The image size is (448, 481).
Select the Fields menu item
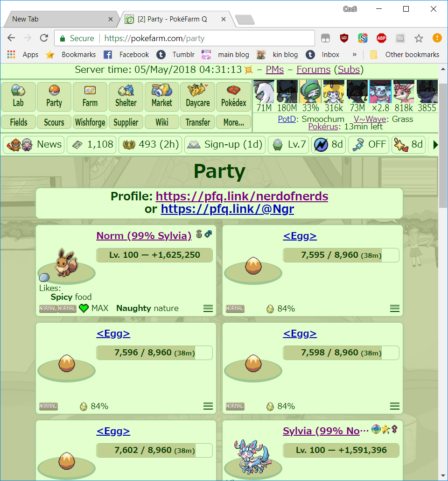click(x=18, y=122)
